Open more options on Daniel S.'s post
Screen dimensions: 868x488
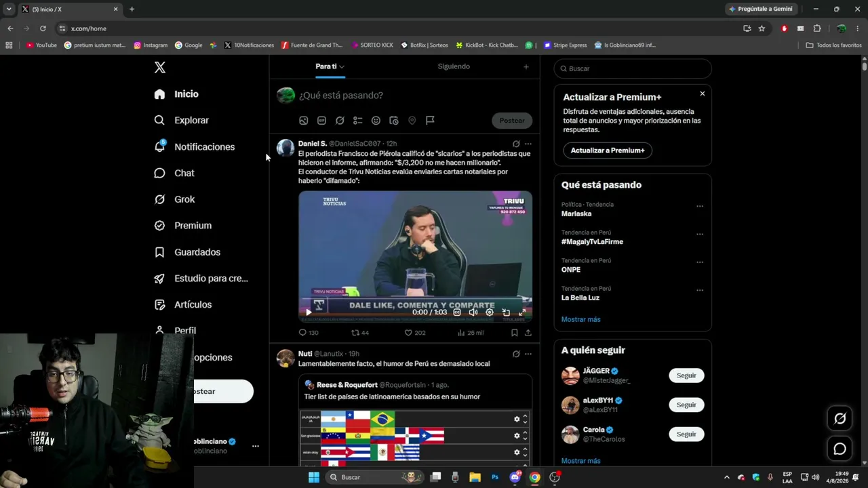[528, 144]
